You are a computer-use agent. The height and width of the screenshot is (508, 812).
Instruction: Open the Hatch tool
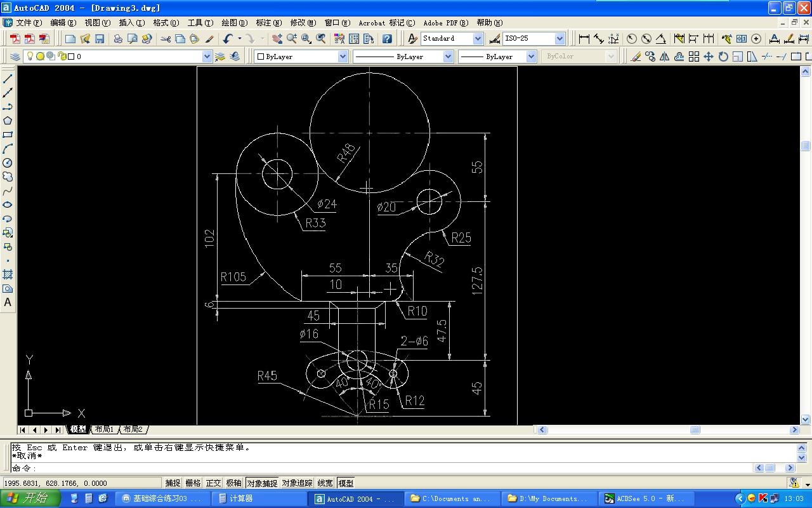(x=8, y=274)
